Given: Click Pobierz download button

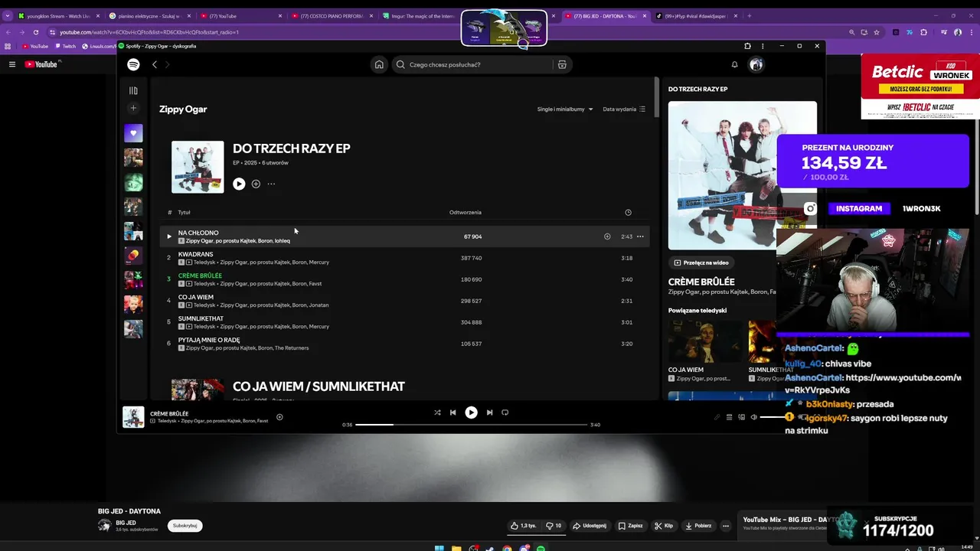Looking at the screenshot, I should click(698, 526).
